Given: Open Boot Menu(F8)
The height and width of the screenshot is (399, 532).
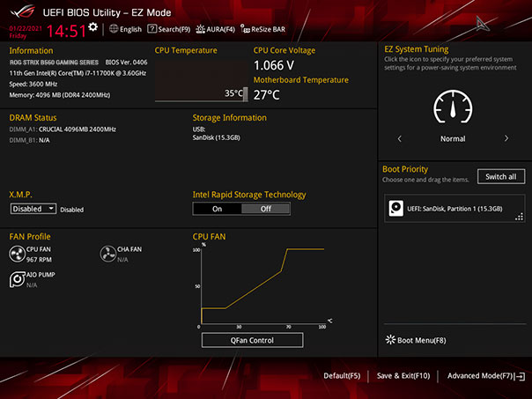Looking at the screenshot, I should 416,340.
